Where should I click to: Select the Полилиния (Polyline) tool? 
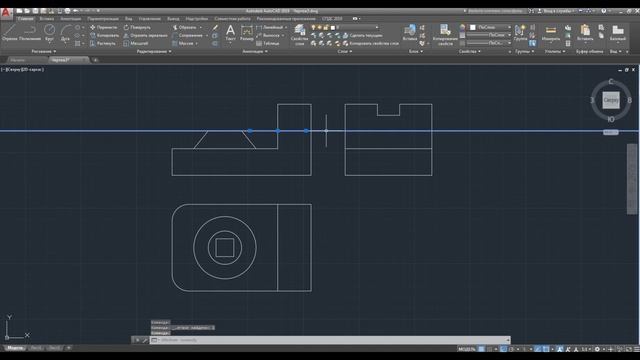30,33
